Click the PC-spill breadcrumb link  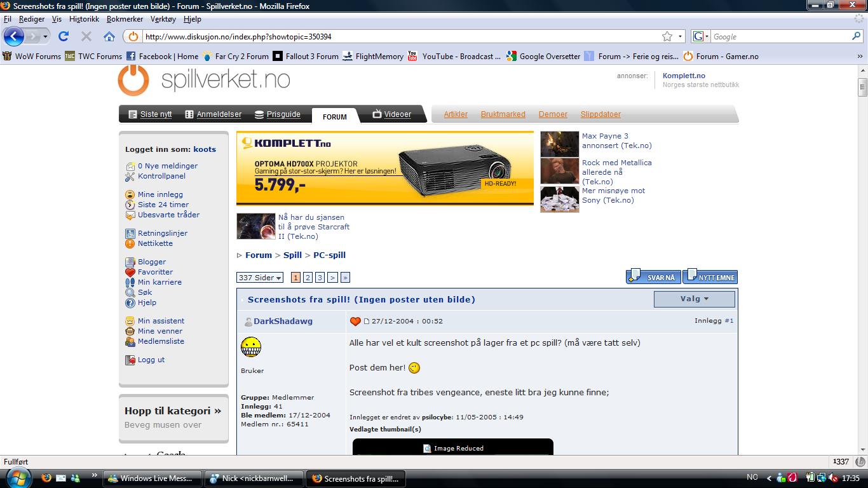click(329, 255)
